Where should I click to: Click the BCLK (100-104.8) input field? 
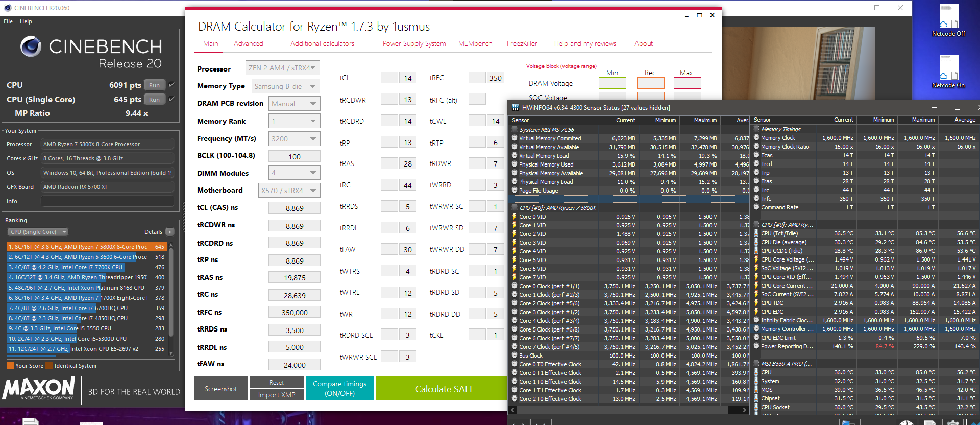(295, 156)
